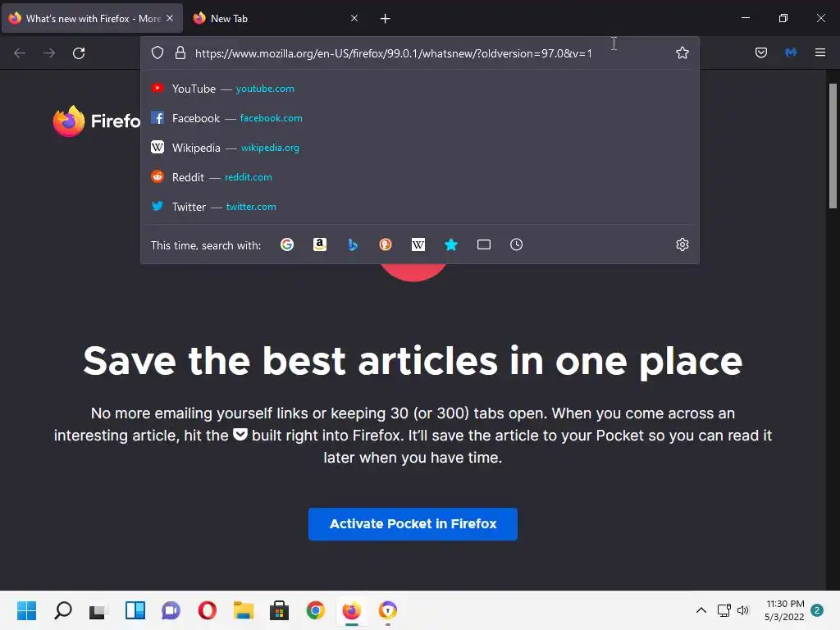Viewport: 840px width, 630px height.
Task: Select the Facebook suggestion
Action: (419, 118)
